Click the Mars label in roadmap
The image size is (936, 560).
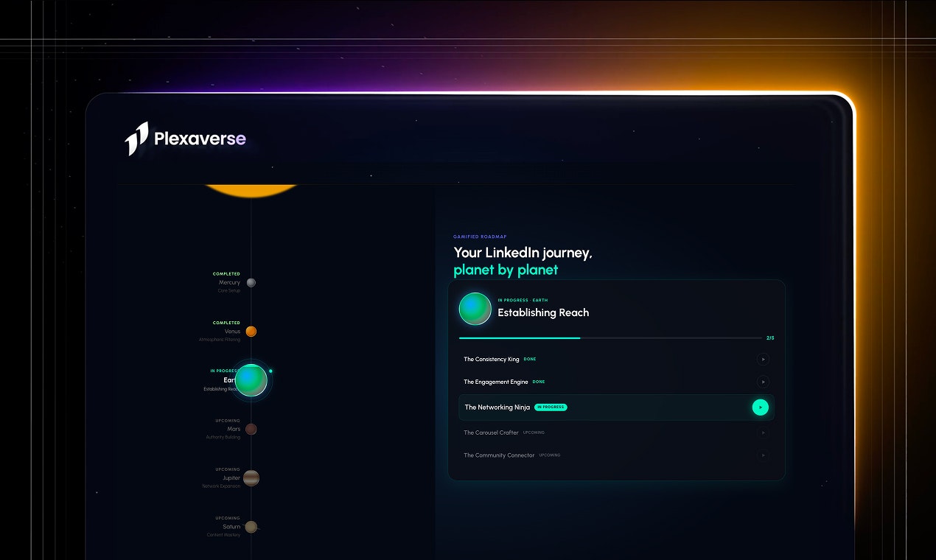coord(234,429)
